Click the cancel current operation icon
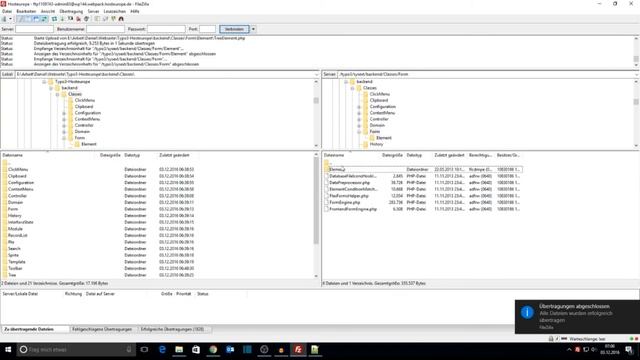 (70, 19)
